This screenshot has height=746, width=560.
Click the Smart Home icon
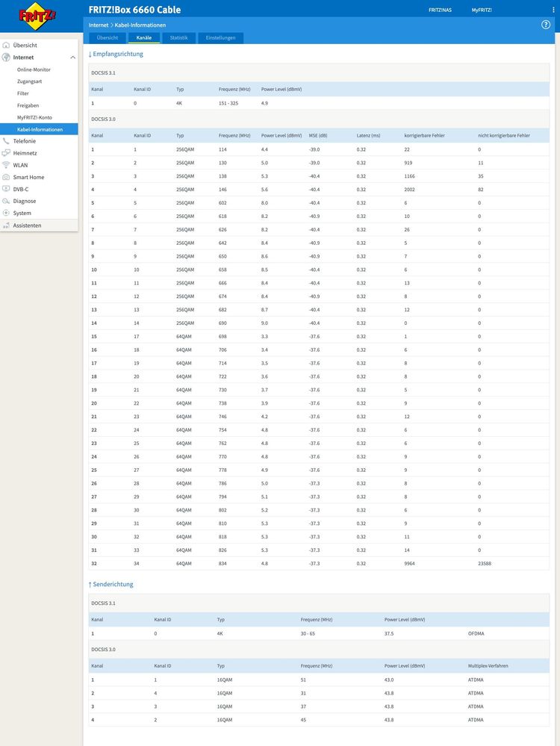(6, 177)
